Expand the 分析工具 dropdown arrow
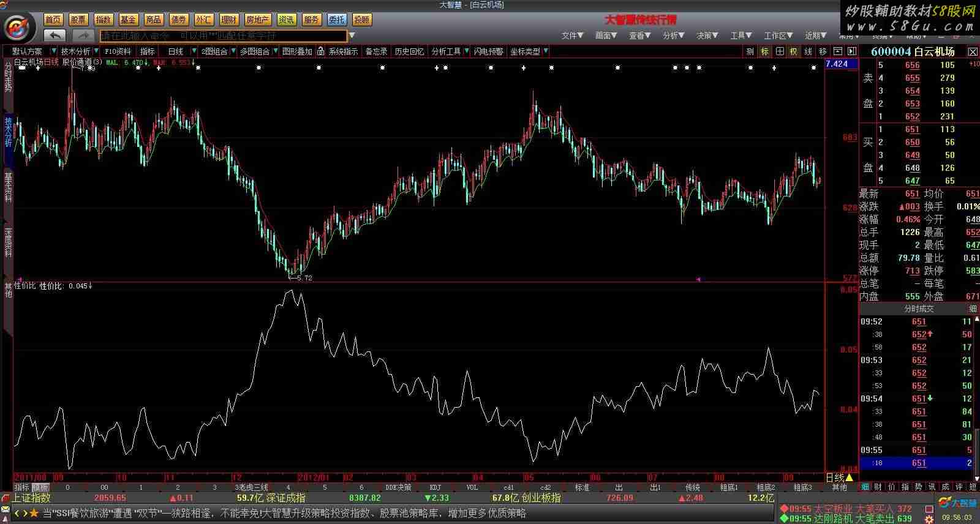The image size is (980, 524). click(466, 51)
